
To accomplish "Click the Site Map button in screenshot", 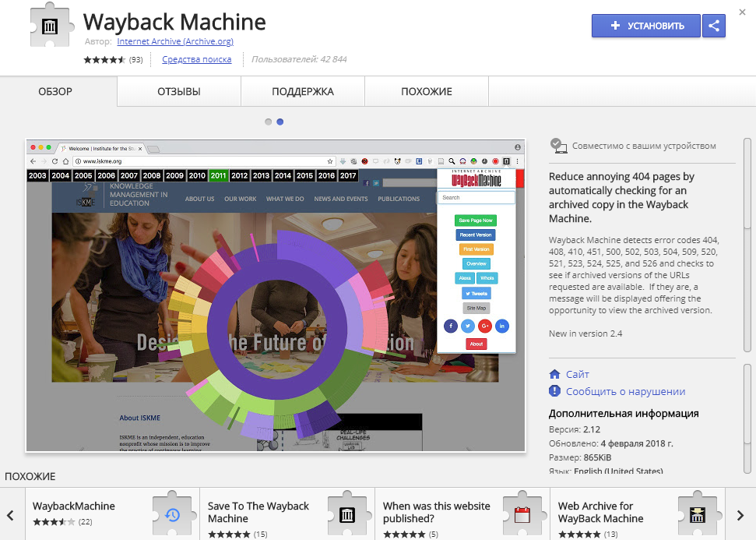I will 476,308.
